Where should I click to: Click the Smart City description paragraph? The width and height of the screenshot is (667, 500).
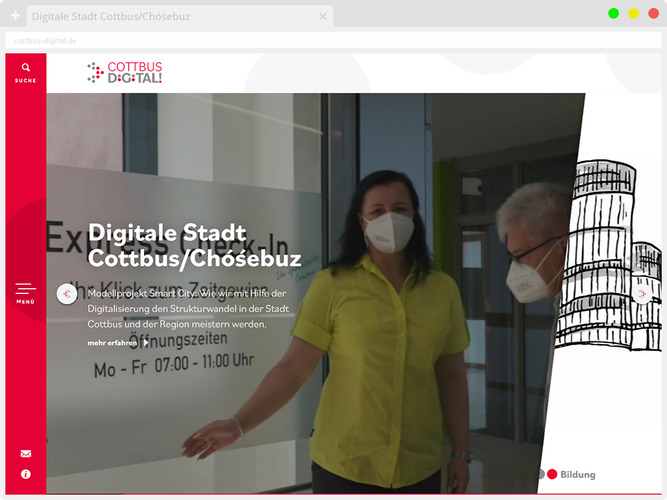187,309
